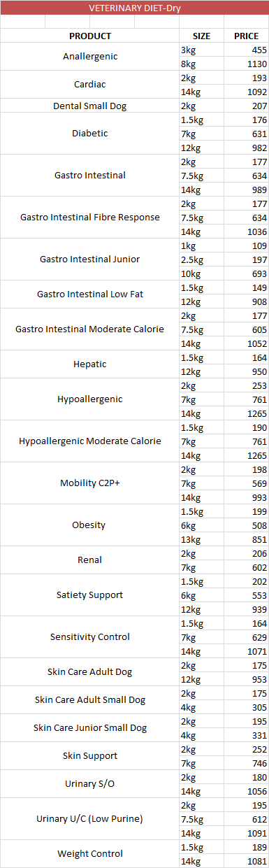Click price 1071 for Sensitivity Control
The image size is (269, 868).
(247, 651)
